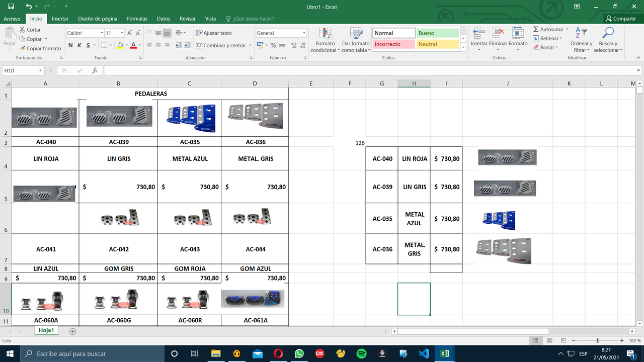Click the Undo arrow icon
The image size is (644, 362).
[29, 7]
